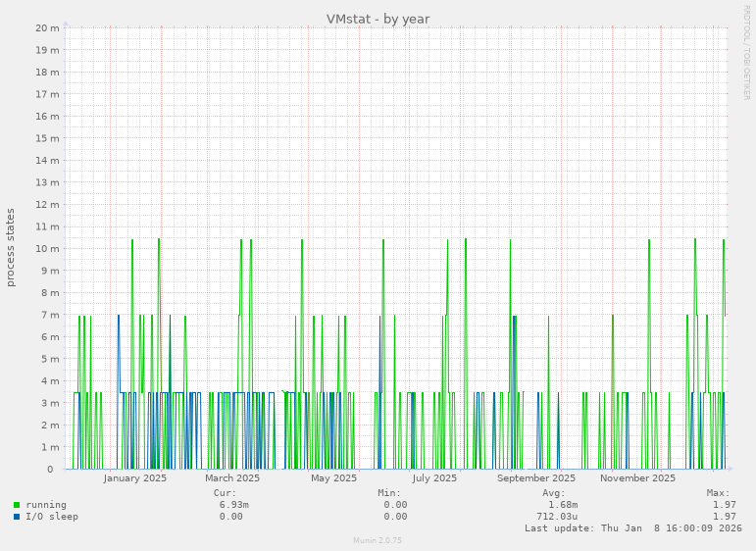Click the I/O sleep legend label
Viewport: 756px width, 551px height.
[x=52, y=517]
